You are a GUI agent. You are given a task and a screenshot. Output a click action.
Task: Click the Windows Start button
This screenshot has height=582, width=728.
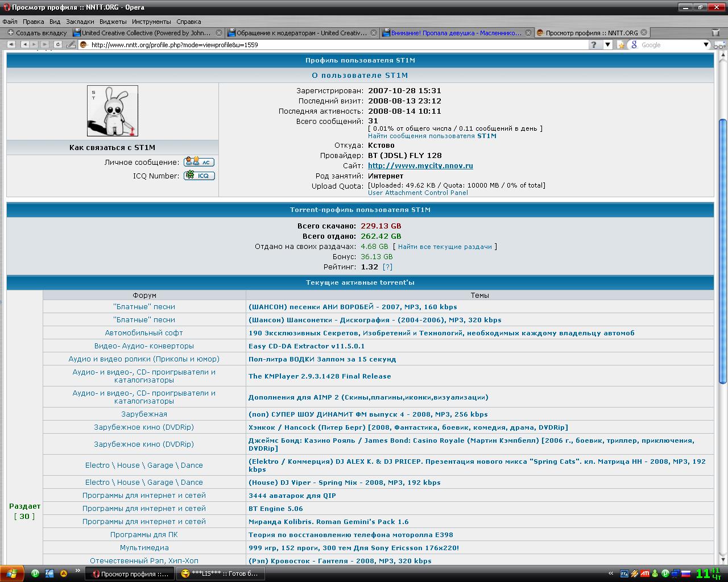(12, 573)
